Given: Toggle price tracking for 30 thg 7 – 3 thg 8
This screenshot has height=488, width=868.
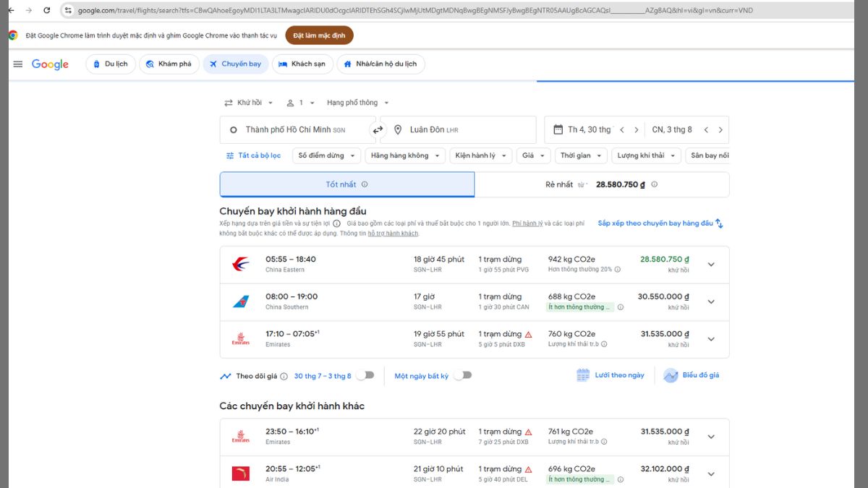Looking at the screenshot, I should 365,375.
